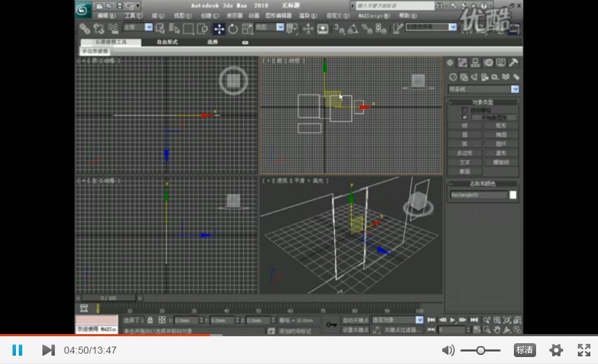Click the ribbon minimize toggle button
The height and width of the screenshot is (364, 598).
point(245,42)
